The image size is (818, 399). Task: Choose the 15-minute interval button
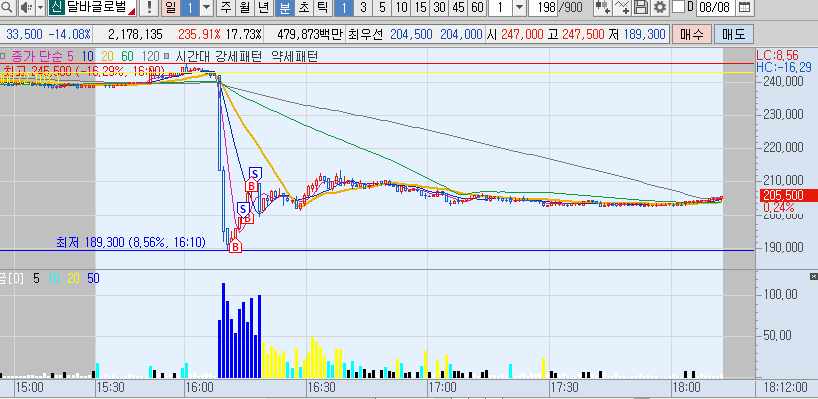pyautogui.click(x=420, y=7)
